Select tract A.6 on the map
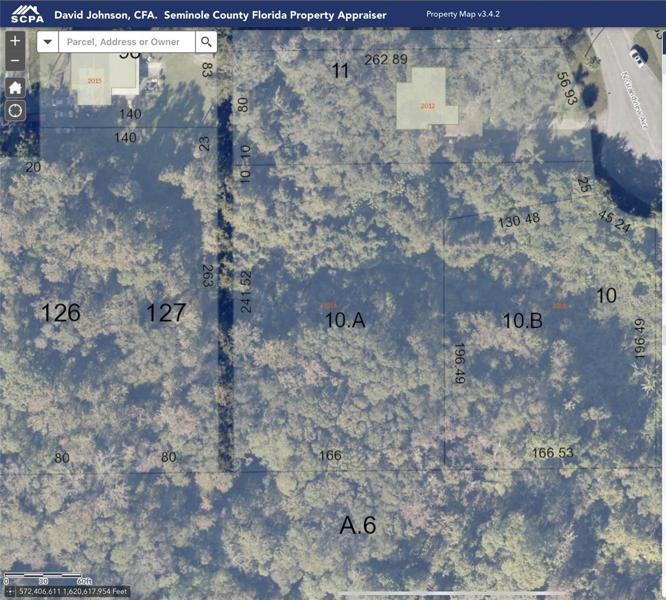666x600 pixels. (x=358, y=525)
